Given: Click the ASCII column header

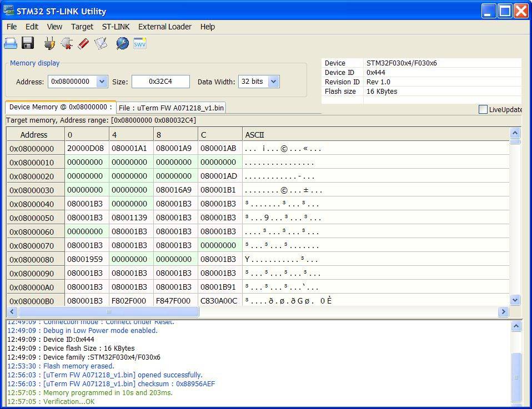Looking at the screenshot, I should pos(254,135).
